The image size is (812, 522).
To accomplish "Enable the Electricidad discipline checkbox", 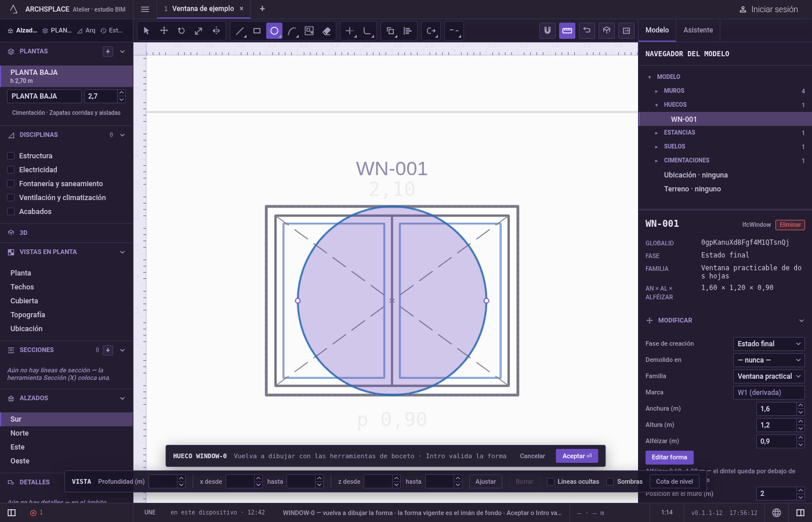I will coord(10,170).
